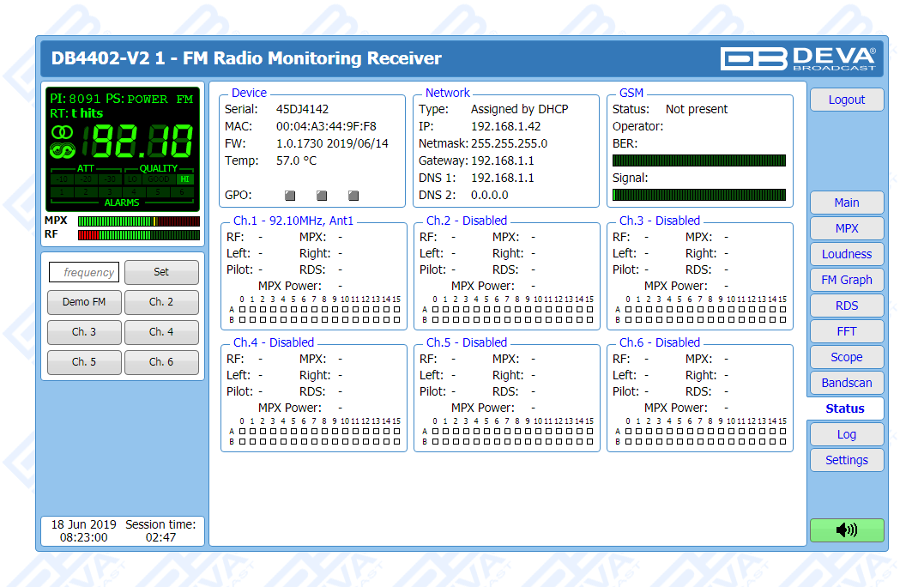Click the frequency input field
924x587 pixels.
[84, 272]
